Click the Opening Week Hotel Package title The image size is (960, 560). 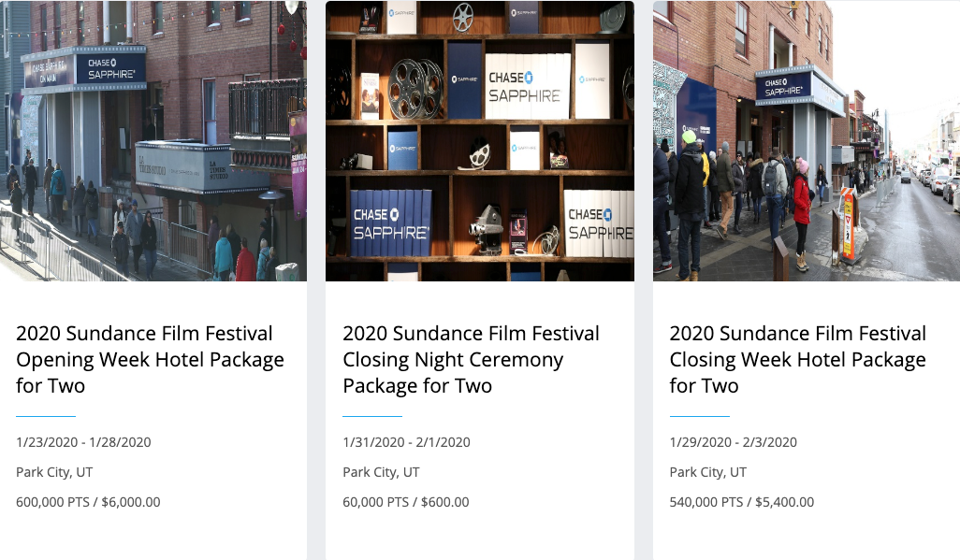(150, 359)
